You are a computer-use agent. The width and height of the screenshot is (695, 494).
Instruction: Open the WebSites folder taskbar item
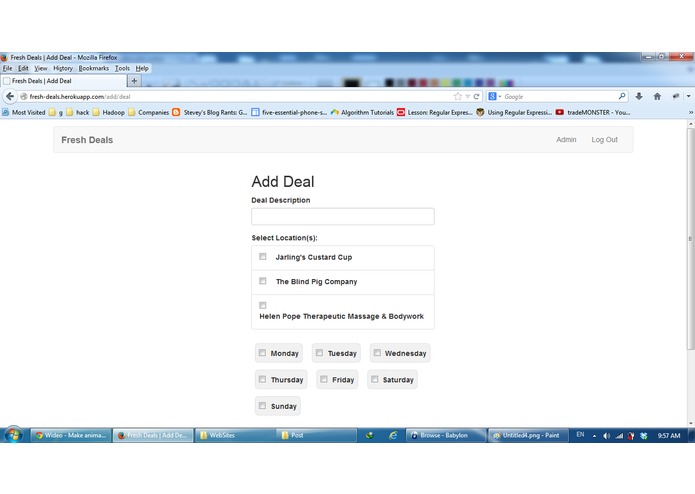click(234, 436)
